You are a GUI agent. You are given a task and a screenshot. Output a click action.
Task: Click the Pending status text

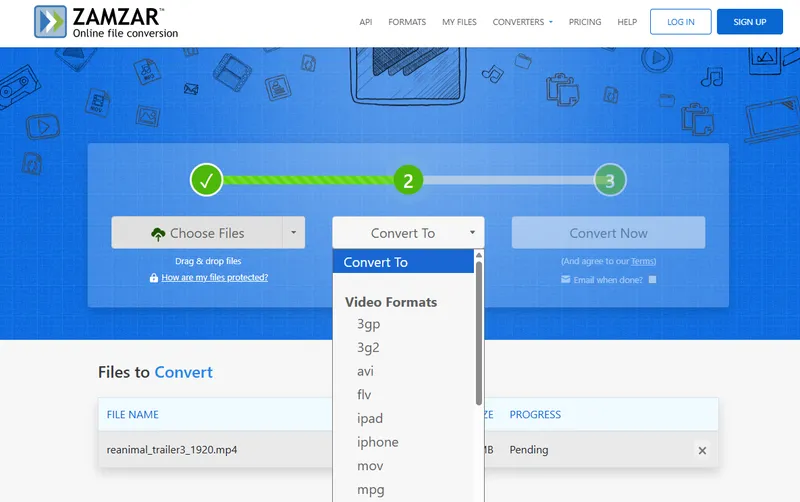point(529,449)
